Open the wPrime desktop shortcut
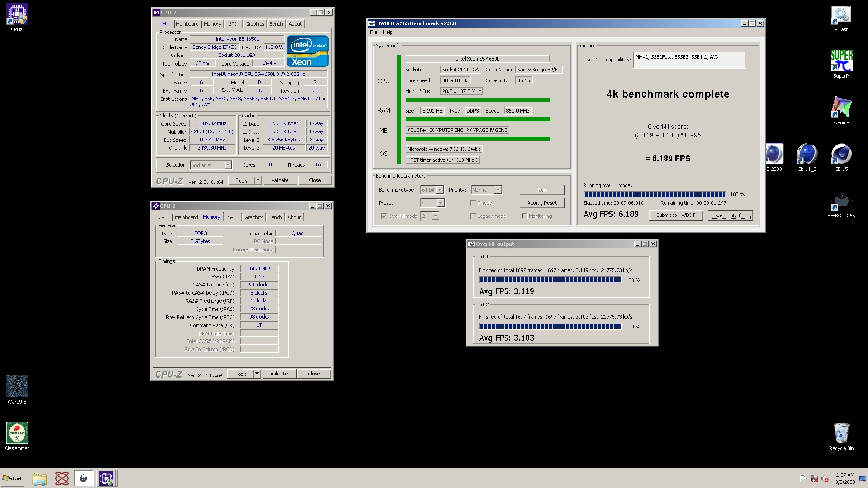868x488 pixels. point(841,111)
